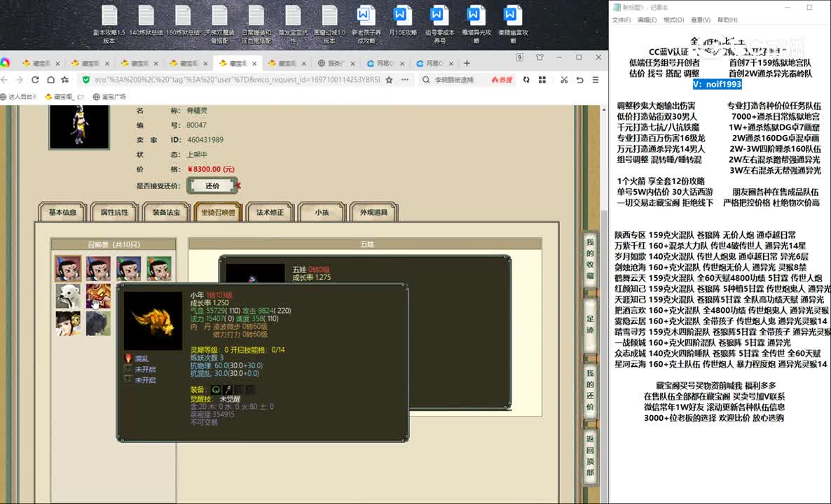Open Notepad 格式(O) menu

(x=673, y=20)
